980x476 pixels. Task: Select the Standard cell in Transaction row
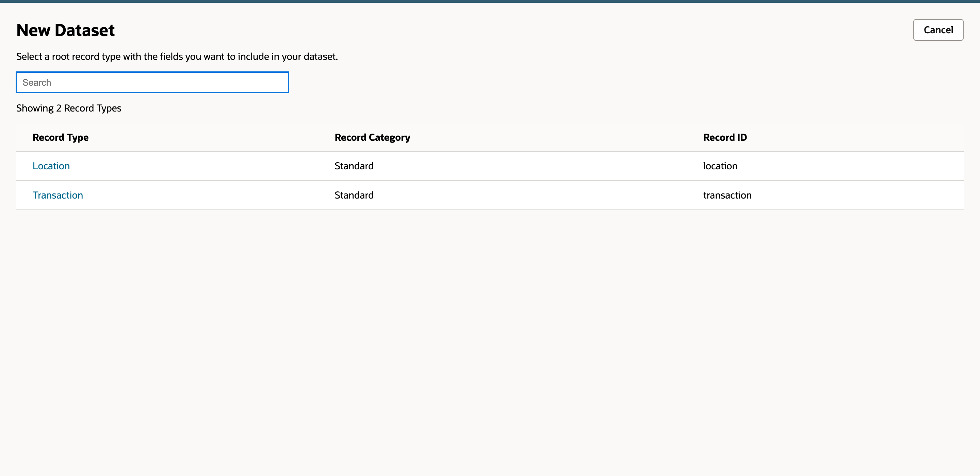pos(354,195)
